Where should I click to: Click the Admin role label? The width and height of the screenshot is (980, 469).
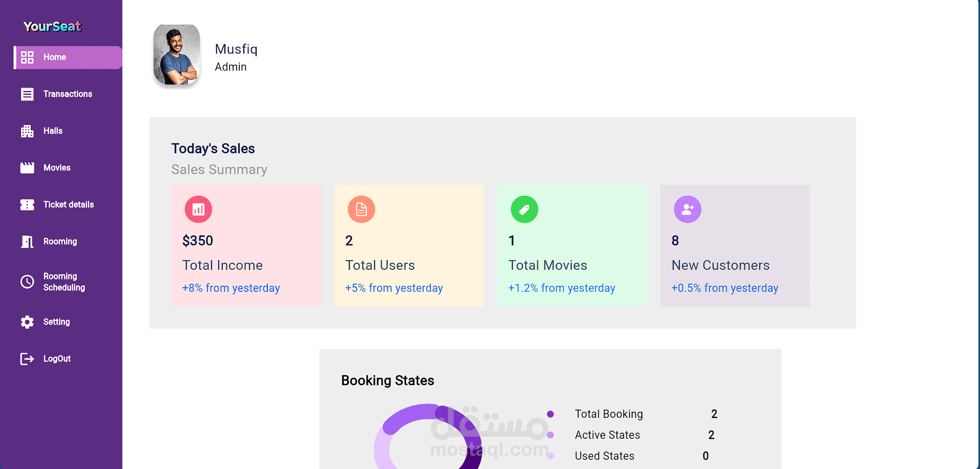[x=231, y=67]
